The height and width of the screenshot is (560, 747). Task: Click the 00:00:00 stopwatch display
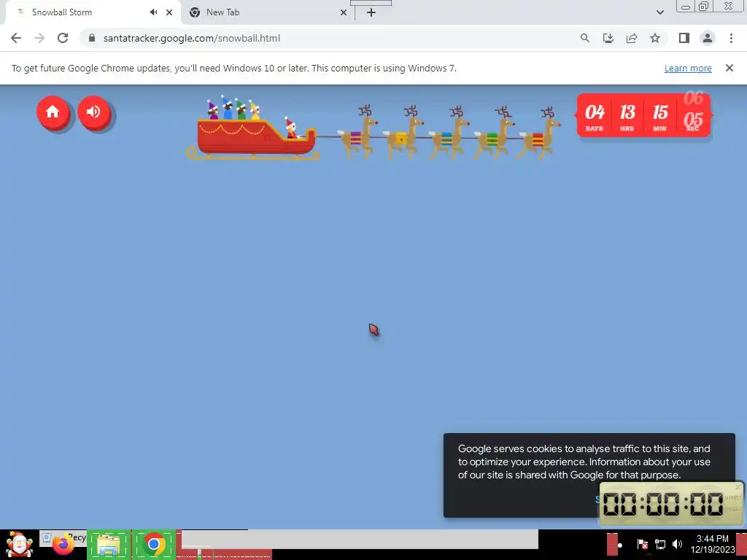click(x=663, y=504)
